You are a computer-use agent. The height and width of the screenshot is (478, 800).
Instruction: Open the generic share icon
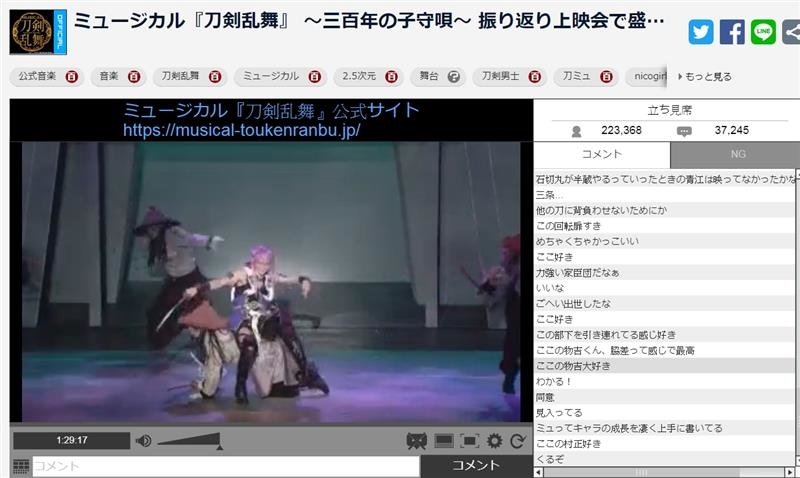[x=791, y=32]
